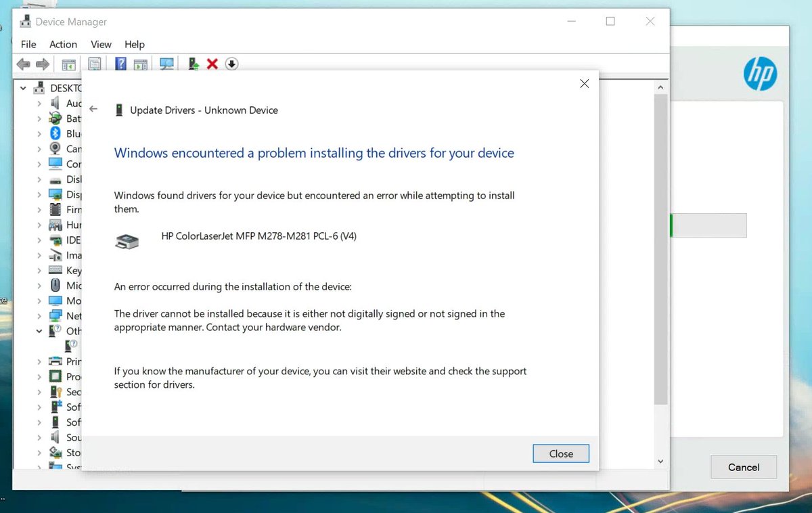The width and height of the screenshot is (812, 513).
Task: Toggle the Show/Hide Console Tree toolbar icon
Action: (x=68, y=64)
